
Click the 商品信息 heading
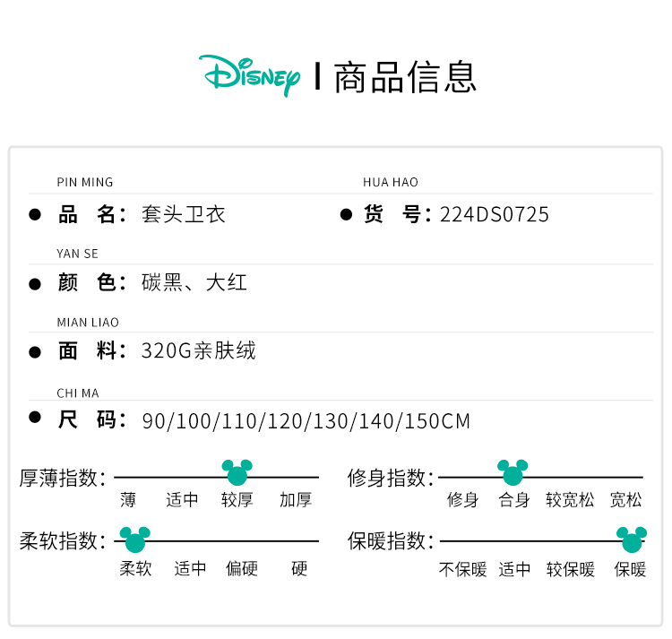click(405, 77)
